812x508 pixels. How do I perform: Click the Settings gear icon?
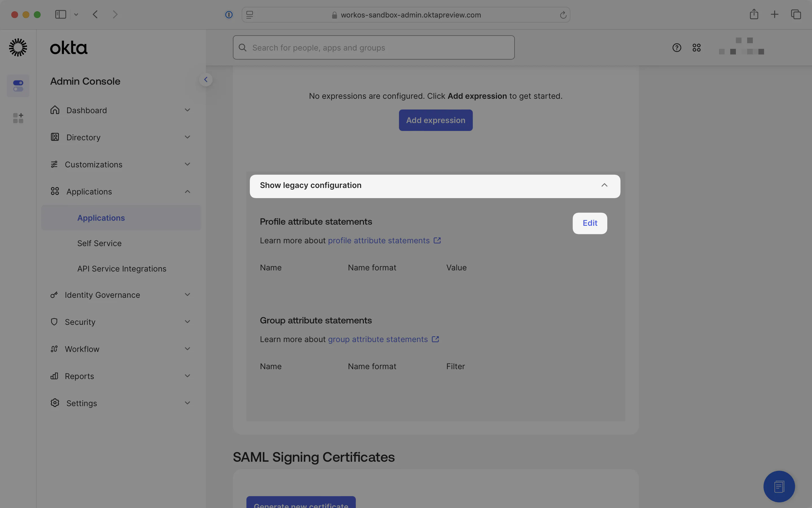coord(55,403)
